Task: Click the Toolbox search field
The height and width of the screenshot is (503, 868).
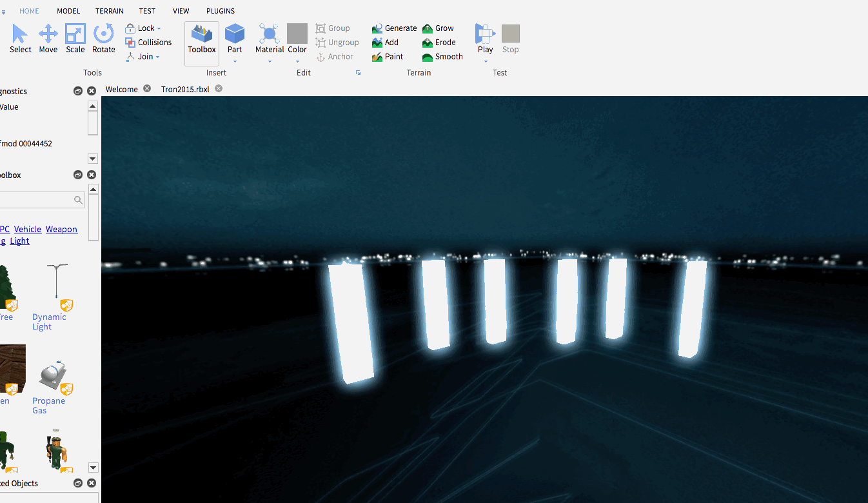Action: 42,200
